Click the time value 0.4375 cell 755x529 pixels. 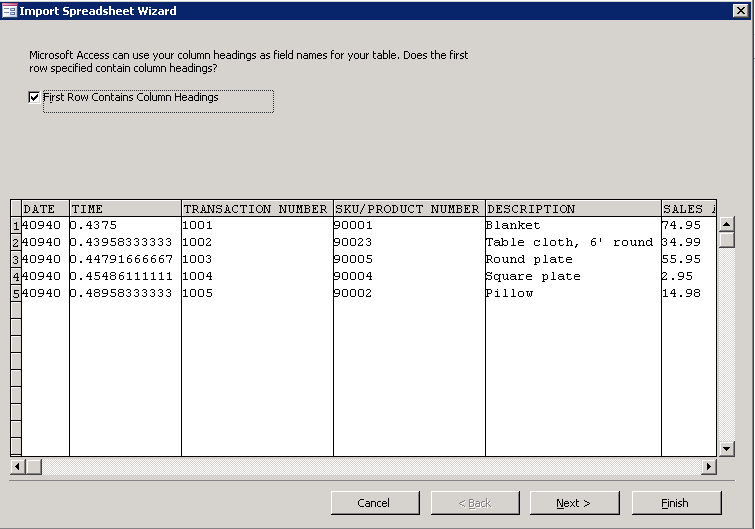tap(125, 225)
